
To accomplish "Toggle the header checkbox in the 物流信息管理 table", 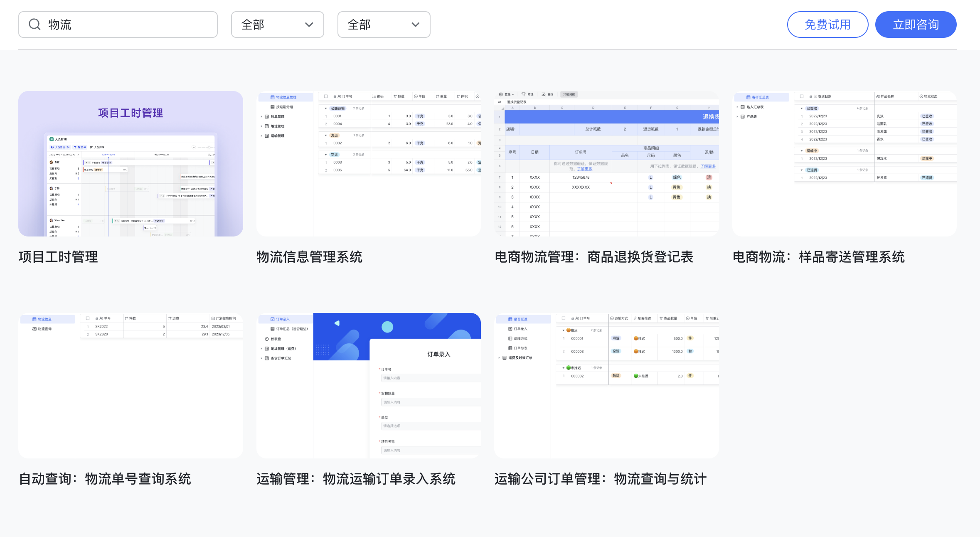I will click(x=326, y=96).
